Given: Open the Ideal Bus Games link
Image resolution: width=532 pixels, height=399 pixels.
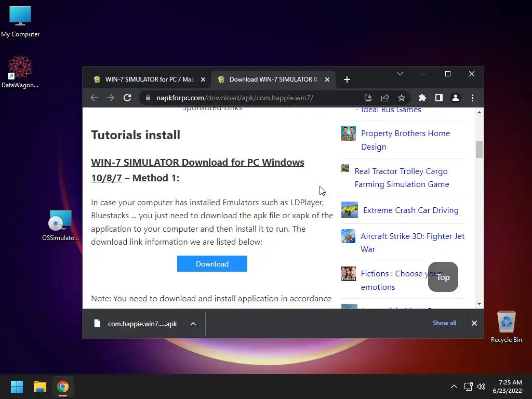Looking at the screenshot, I should coord(391,110).
